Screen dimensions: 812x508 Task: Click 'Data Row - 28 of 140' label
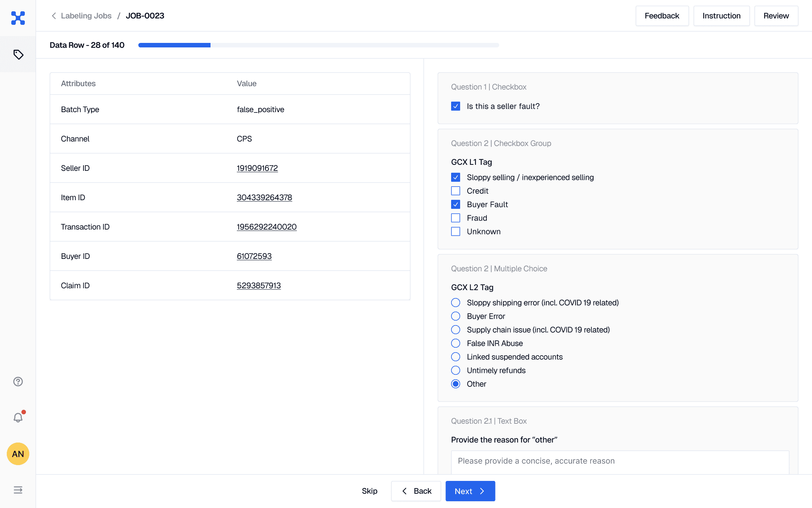pyautogui.click(x=87, y=45)
